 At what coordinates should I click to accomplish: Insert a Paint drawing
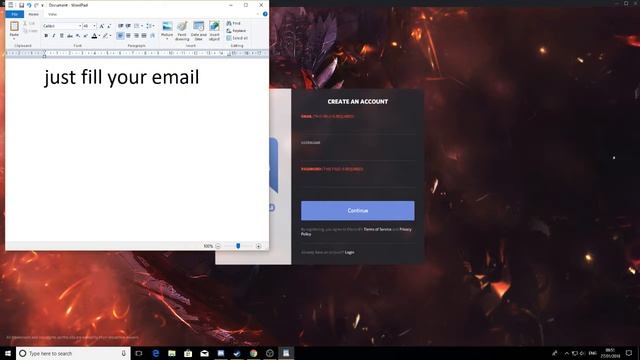point(182,31)
